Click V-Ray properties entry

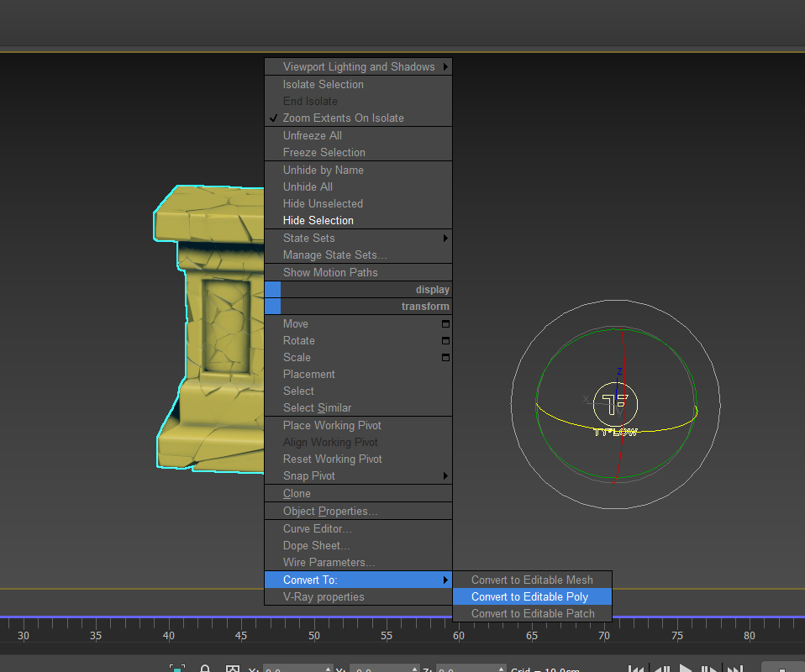point(324,597)
